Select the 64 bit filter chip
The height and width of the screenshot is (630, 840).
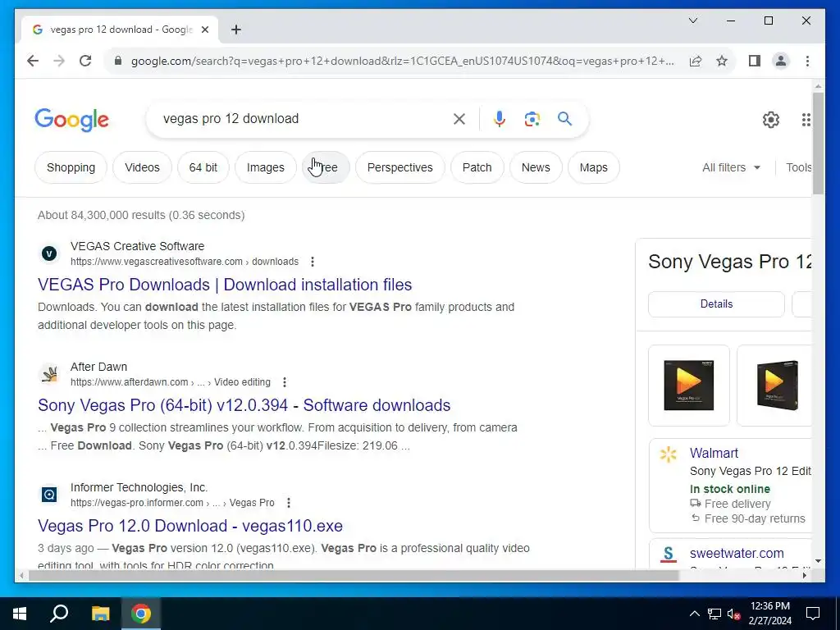203,167
